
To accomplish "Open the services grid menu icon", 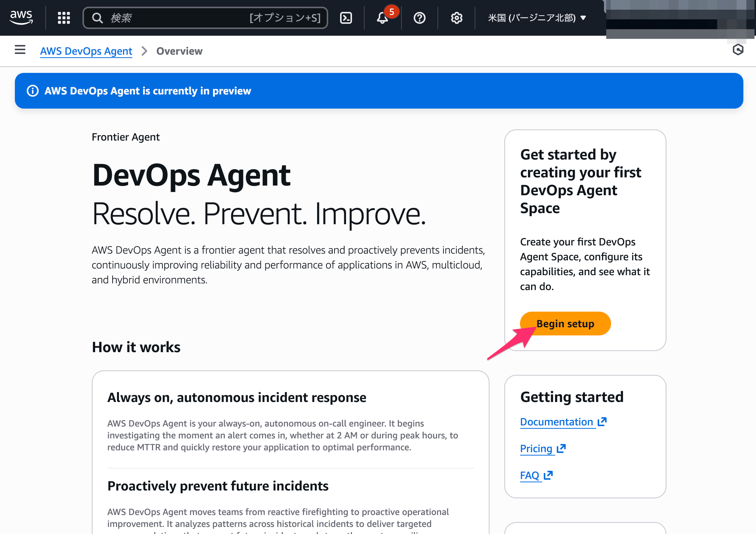I will tap(64, 18).
